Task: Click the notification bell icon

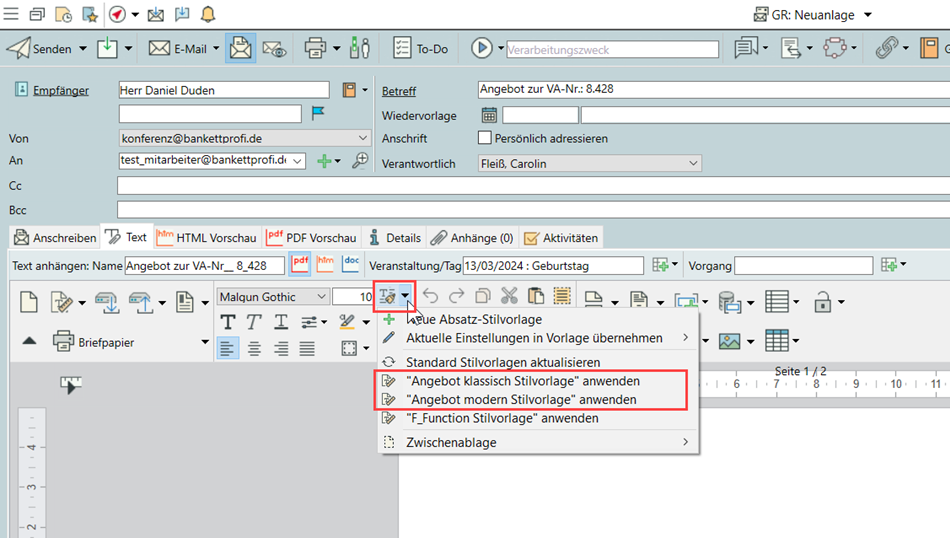Action: [208, 14]
